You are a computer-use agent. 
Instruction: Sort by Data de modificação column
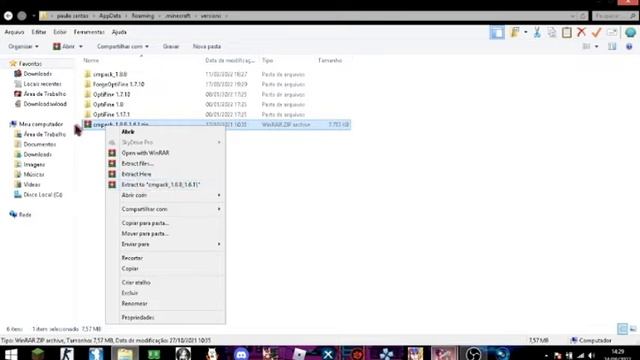tap(230, 60)
